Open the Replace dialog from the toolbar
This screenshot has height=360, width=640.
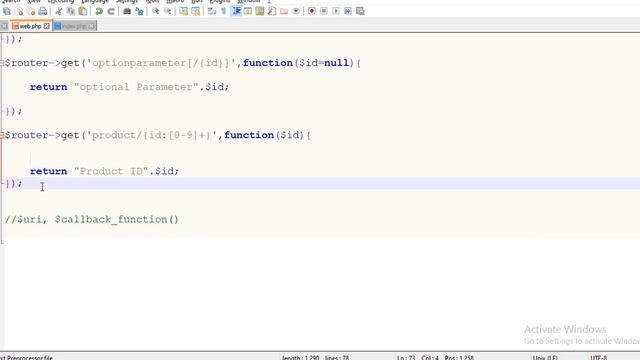coord(139,11)
